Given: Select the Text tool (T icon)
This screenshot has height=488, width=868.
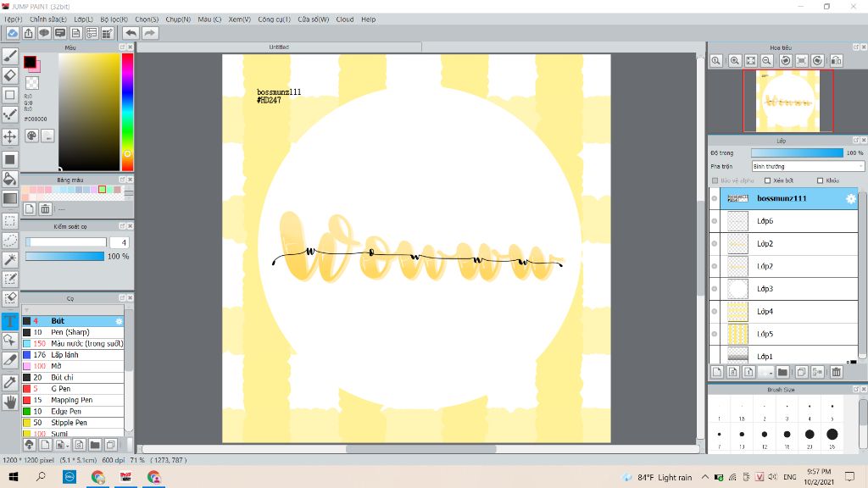Looking at the screenshot, I should [10, 321].
